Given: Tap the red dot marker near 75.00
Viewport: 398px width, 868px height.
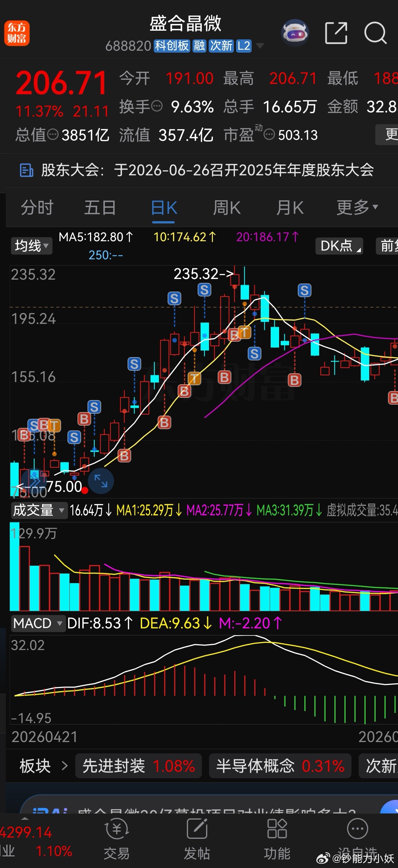Looking at the screenshot, I should tap(85, 491).
